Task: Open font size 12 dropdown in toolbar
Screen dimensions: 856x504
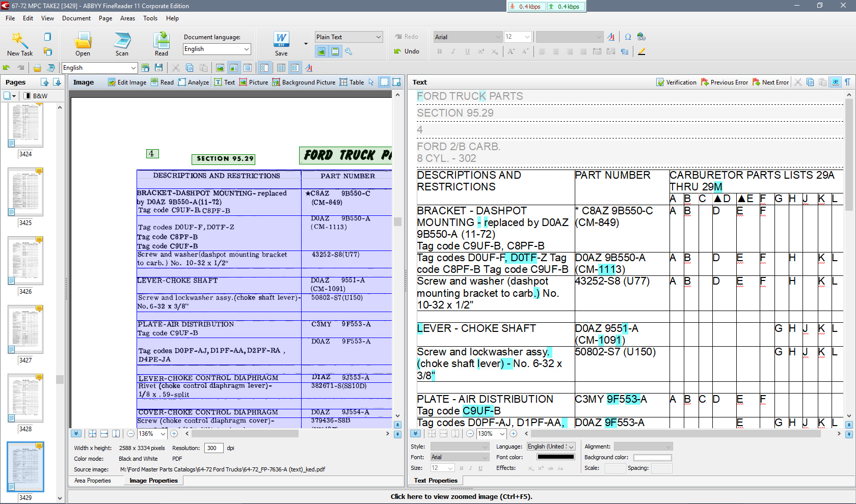Action: pyautogui.click(x=518, y=37)
